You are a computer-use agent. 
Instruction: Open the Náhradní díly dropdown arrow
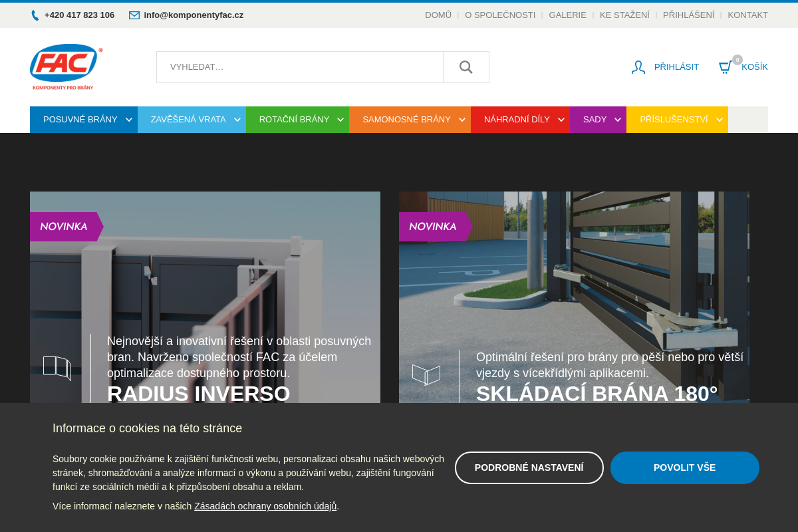(561, 120)
